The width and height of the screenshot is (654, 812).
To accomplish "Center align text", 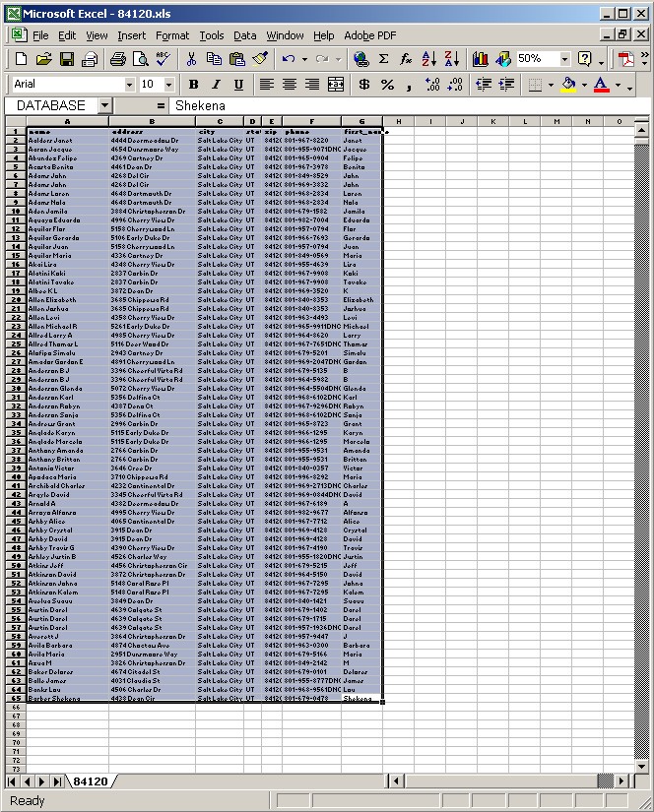I will point(290,85).
